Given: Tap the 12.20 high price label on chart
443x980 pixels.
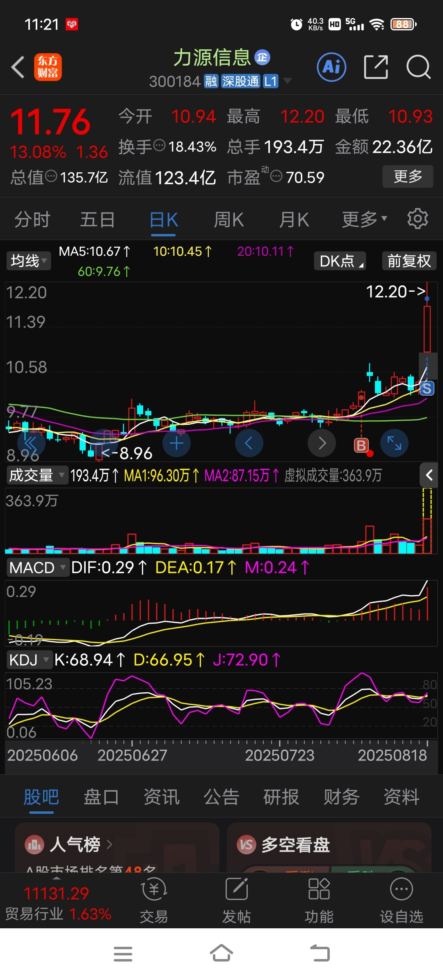Looking at the screenshot, I should coord(396,292).
